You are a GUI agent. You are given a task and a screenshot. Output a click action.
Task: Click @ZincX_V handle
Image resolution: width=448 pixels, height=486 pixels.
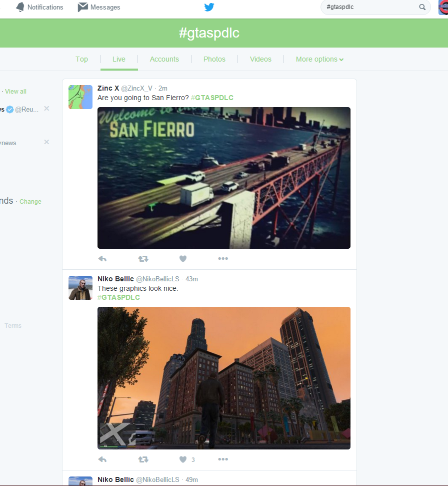pyautogui.click(x=136, y=88)
